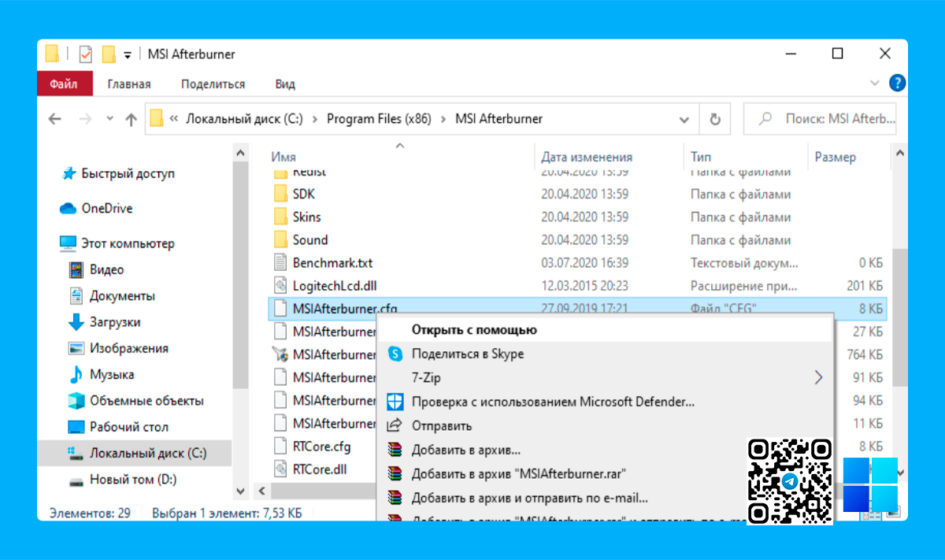Select the SDK folder icon
The height and width of the screenshot is (560, 945).
pos(281,194)
